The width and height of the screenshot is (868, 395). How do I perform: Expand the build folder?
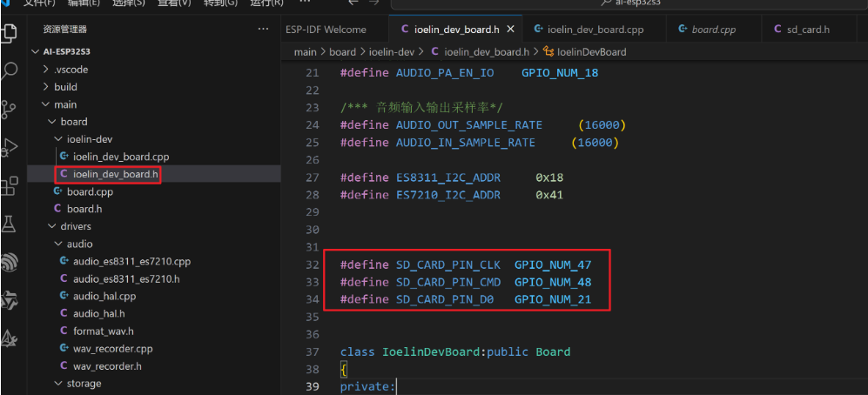point(46,87)
